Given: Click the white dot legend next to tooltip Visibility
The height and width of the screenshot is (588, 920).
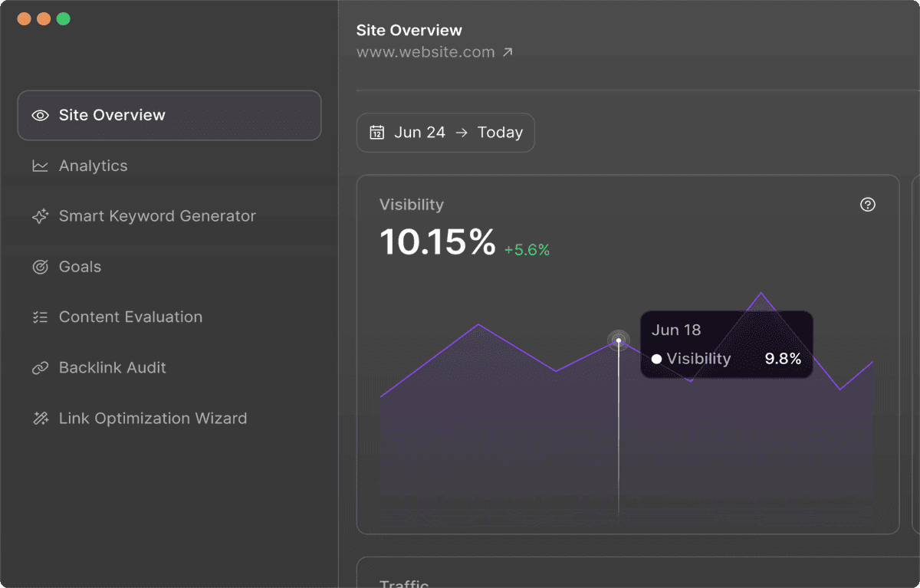Looking at the screenshot, I should (x=657, y=359).
